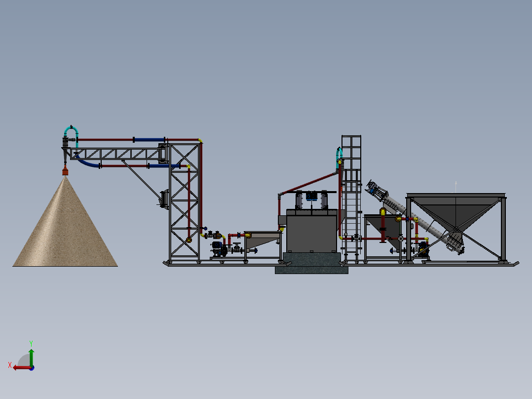532x399 pixels.
Task: Click the blue Z axis dot of the triad
Action: (x=32, y=368)
